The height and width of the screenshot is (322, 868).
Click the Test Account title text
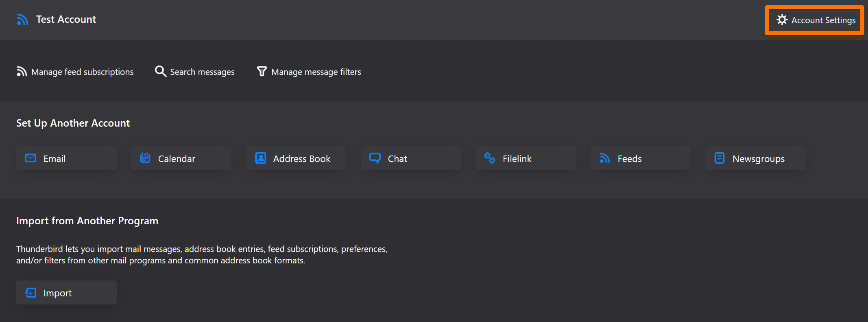[66, 20]
